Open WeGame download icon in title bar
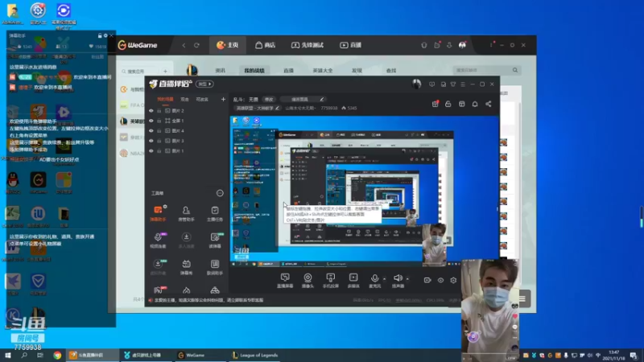 pyautogui.click(x=449, y=45)
